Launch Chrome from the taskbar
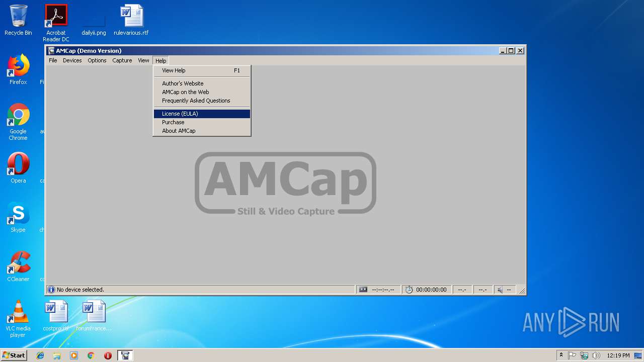The image size is (644, 362). click(x=91, y=355)
